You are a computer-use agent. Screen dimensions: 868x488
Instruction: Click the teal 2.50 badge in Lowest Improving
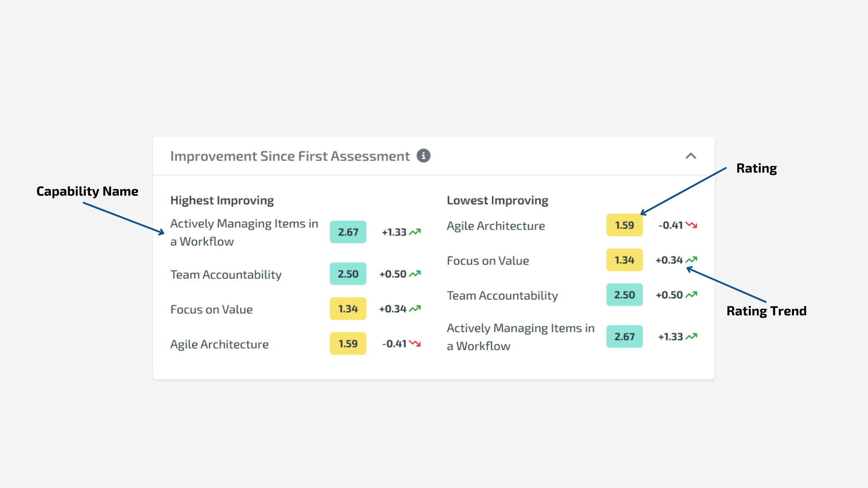click(x=624, y=295)
